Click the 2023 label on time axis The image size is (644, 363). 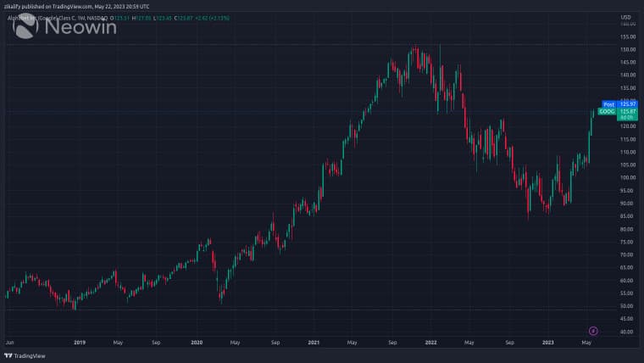pyautogui.click(x=548, y=343)
